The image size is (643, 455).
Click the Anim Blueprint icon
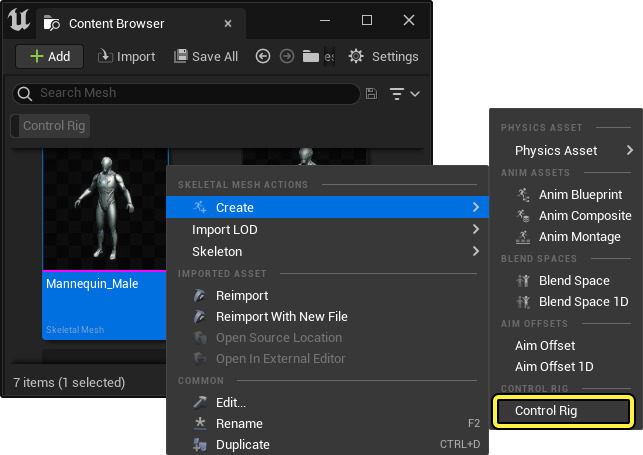pyautogui.click(x=523, y=194)
